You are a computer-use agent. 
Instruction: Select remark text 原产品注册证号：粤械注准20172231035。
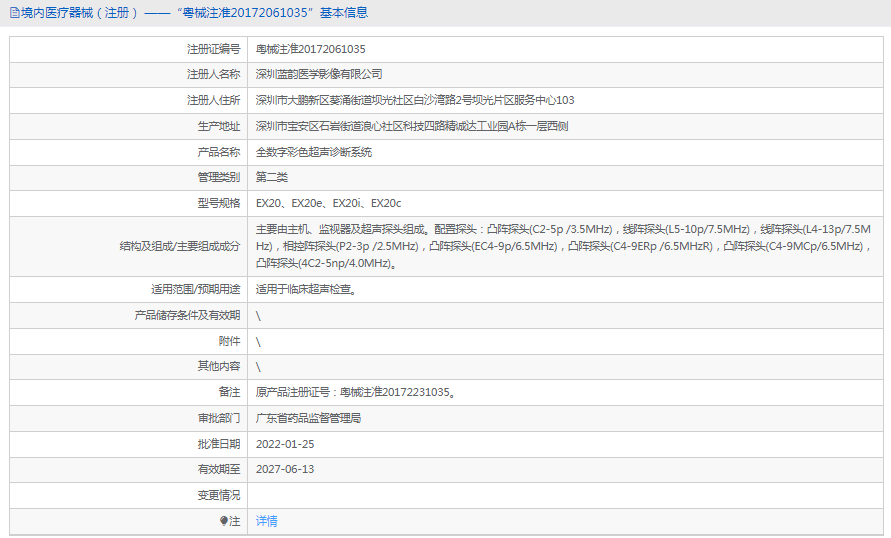355,393
